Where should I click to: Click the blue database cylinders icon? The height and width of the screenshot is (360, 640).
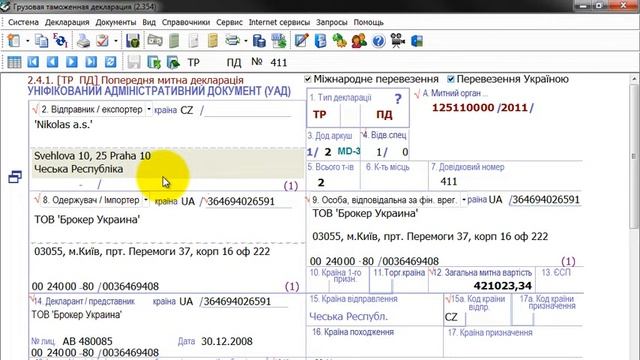259,41
